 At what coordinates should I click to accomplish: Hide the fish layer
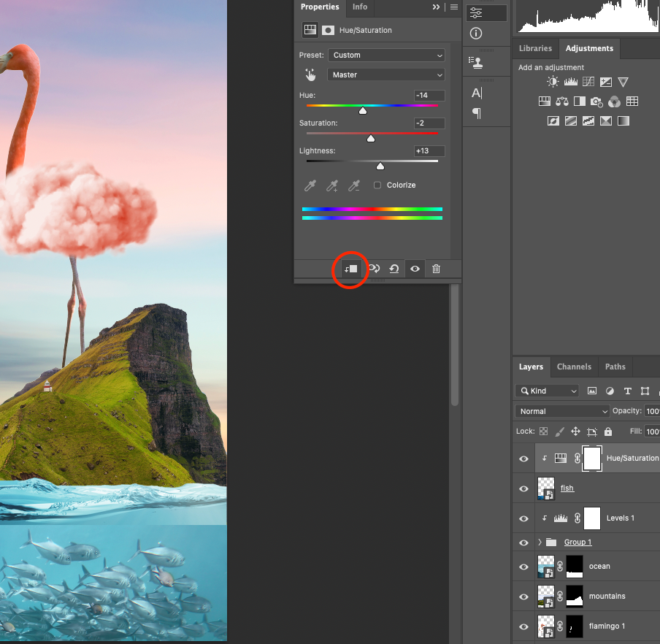point(523,488)
